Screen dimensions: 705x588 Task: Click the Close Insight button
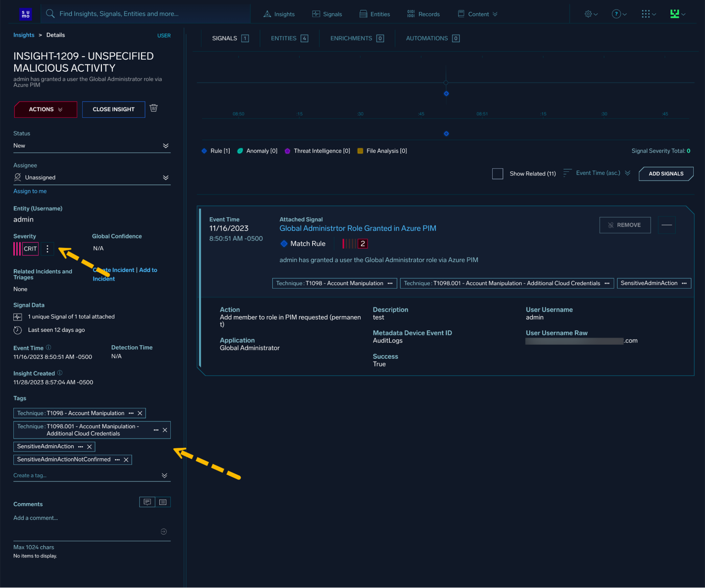tap(114, 109)
